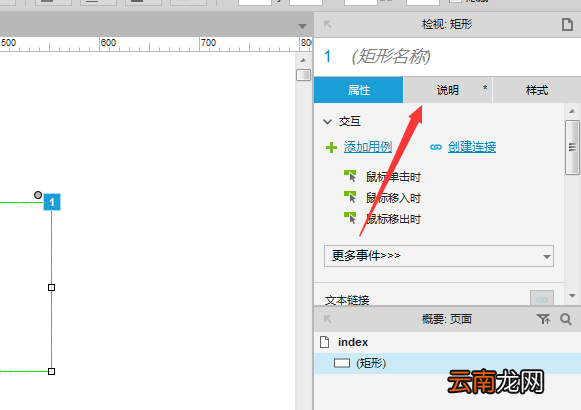Open the 样式 tab

(x=537, y=90)
